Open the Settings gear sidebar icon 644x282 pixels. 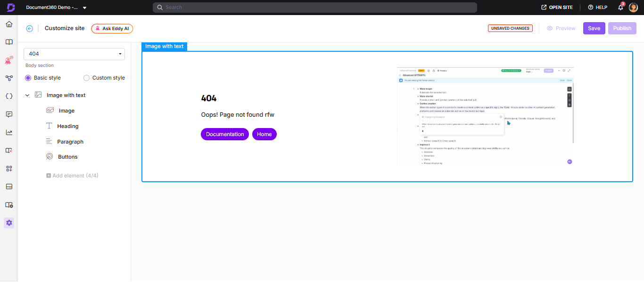pos(9,223)
